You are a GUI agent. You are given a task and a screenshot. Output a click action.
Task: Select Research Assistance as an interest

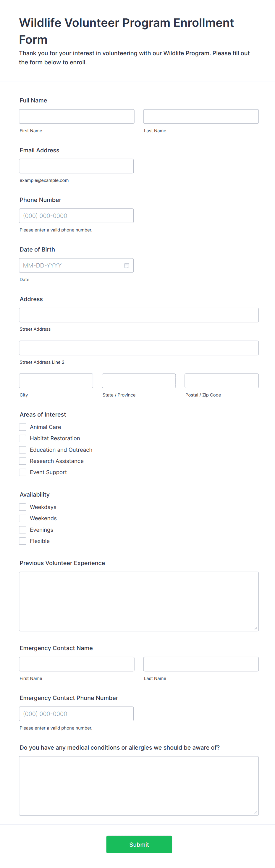click(x=22, y=461)
